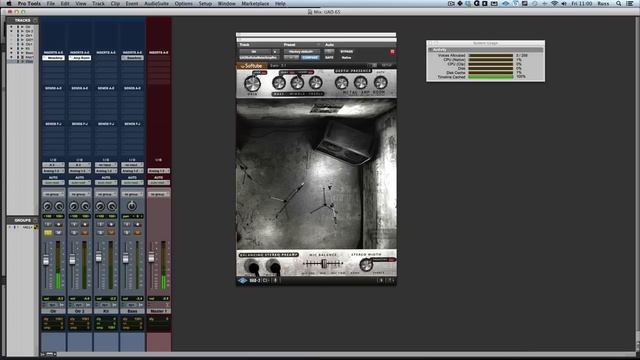Collapse the Activity section in System Usage
The image size is (640, 360).
point(430,50)
